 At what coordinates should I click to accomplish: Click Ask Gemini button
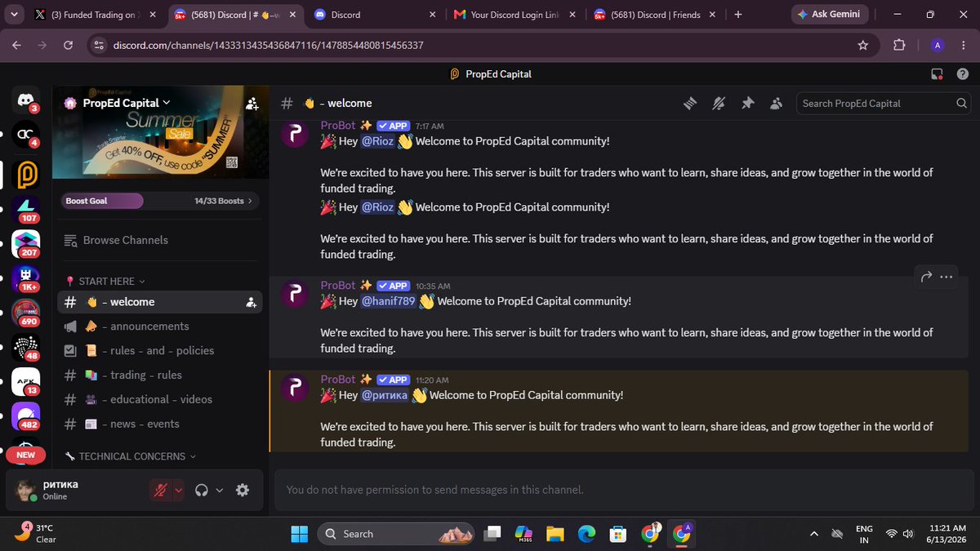click(x=831, y=15)
